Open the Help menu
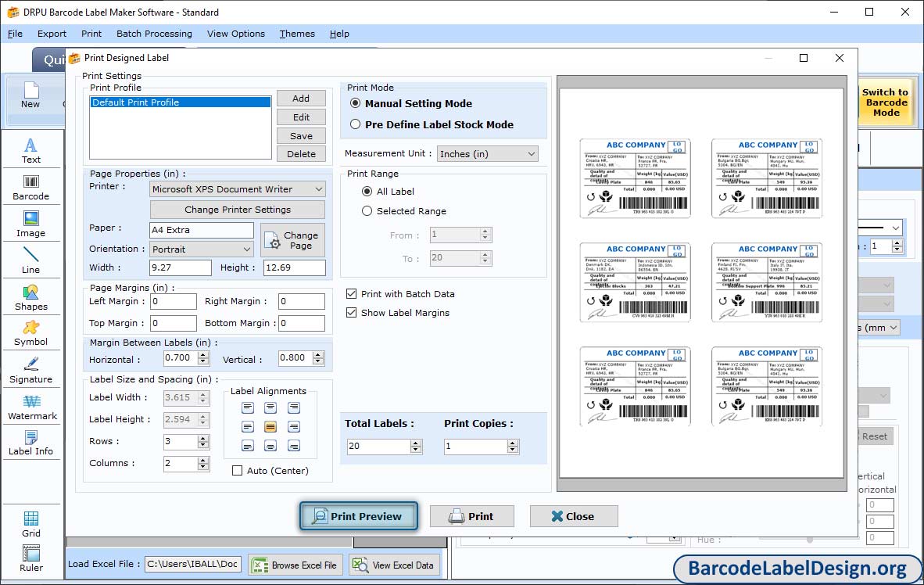The width and height of the screenshot is (924, 585). [x=339, y=34]
